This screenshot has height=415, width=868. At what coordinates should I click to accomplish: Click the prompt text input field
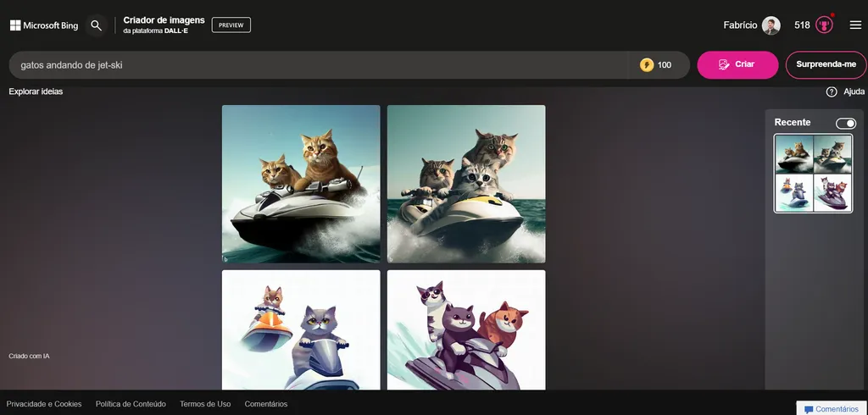point(322,65)
